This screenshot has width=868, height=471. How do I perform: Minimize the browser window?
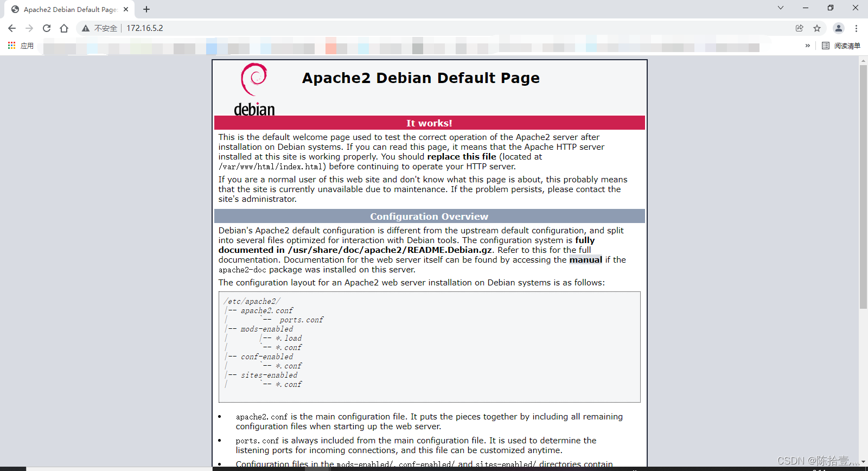806,8
